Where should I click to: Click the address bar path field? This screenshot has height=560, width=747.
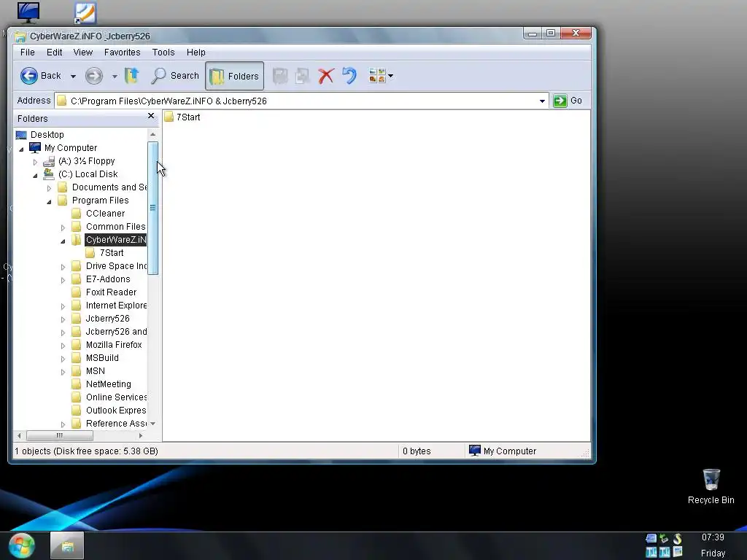295,101
